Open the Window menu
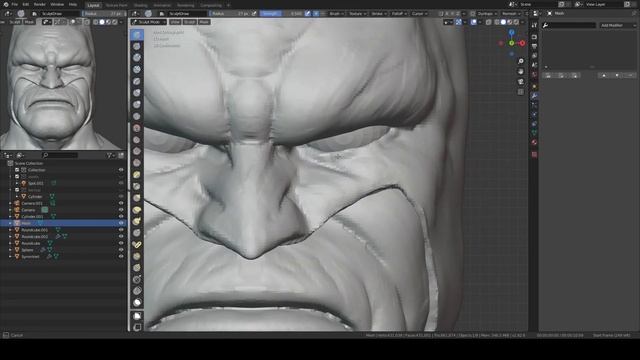 pos(57,4)
